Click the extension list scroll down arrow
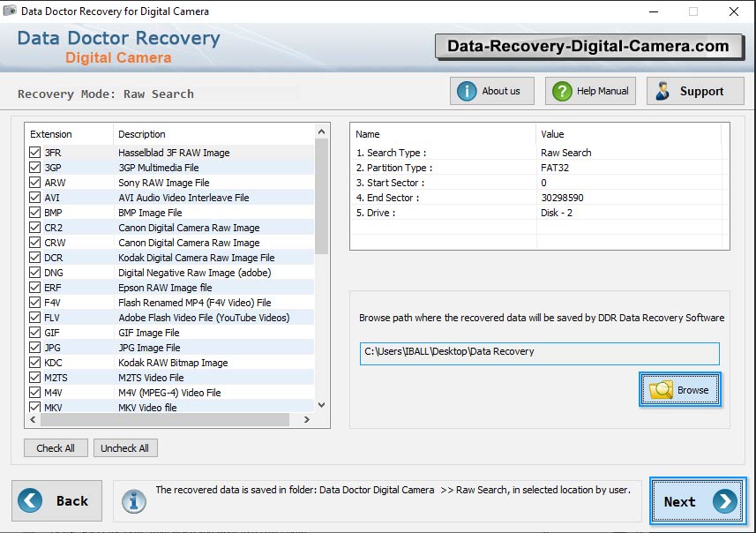Viewport: 756px width, 533px height. tap(322, 405)
